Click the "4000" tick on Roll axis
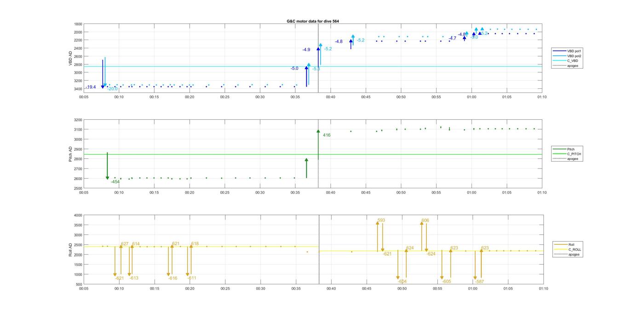 (78, 215)
